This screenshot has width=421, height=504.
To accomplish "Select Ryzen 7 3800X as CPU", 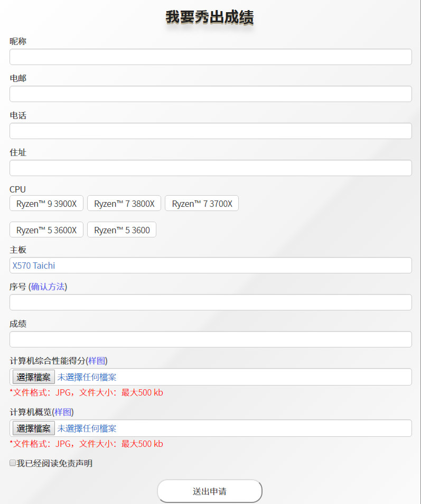I will pyautogui.click(x=124, y=204).
